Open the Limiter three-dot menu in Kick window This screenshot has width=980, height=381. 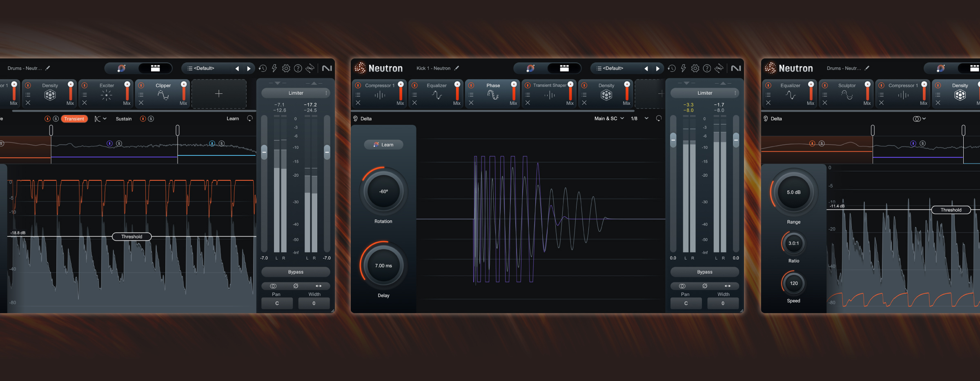(x=735, y=93)
